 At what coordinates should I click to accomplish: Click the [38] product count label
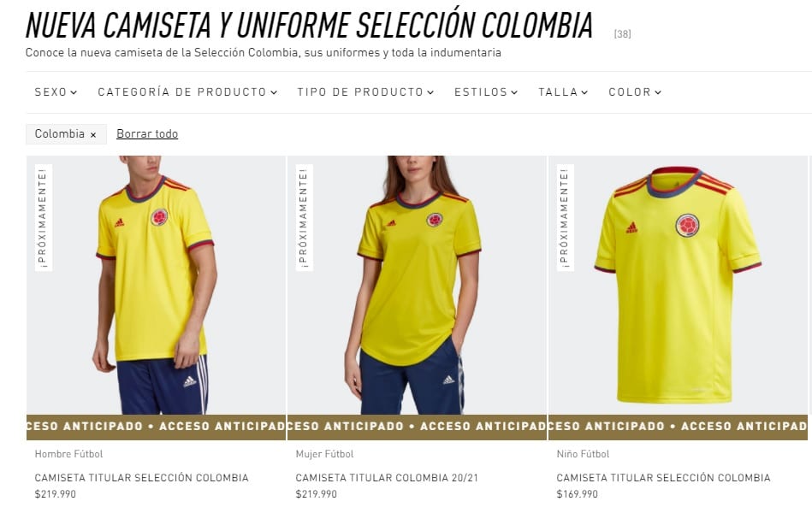click(622, 34)
